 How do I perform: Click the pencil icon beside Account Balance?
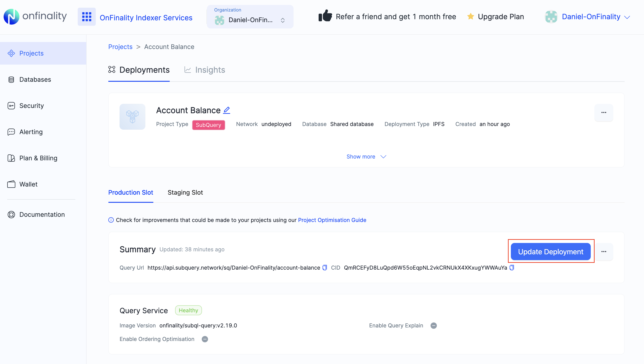pos(227,110)
